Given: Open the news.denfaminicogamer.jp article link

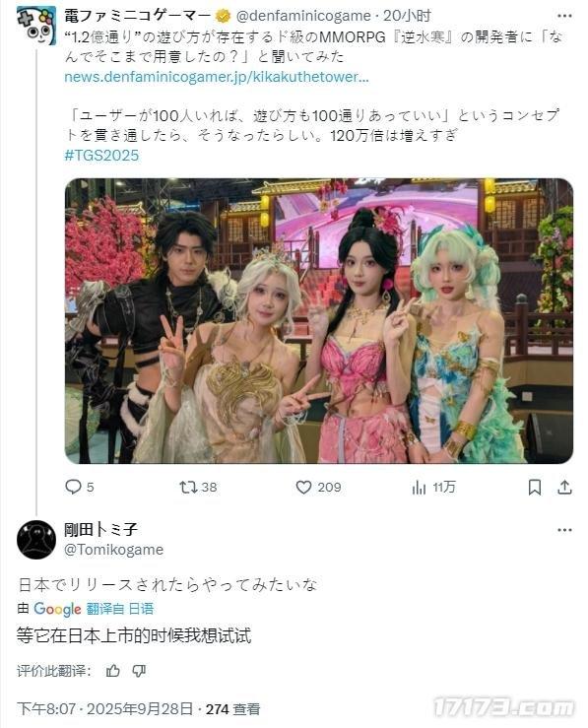Looking at the screenshot, I should [217, 77].
